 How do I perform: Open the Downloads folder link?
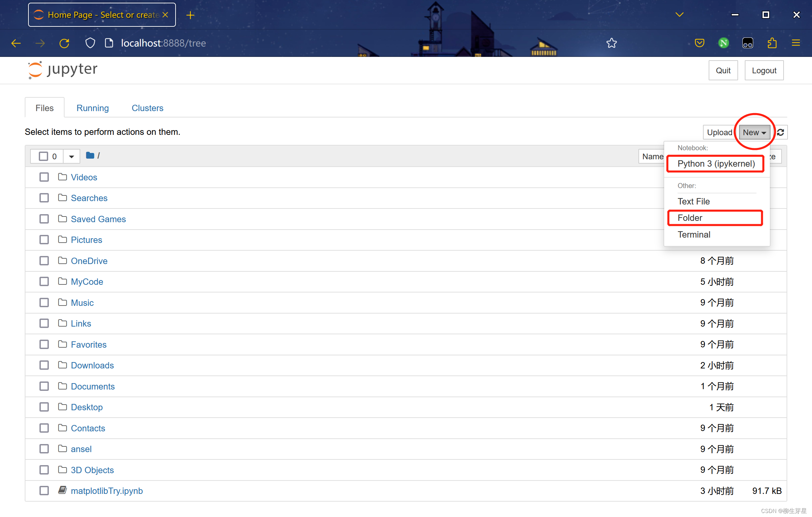[92, 365]
